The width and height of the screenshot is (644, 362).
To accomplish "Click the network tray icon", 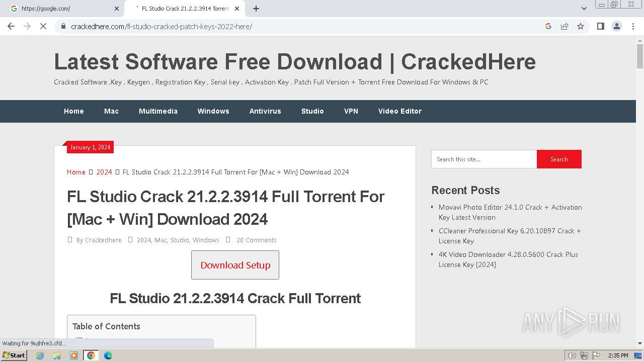I will (584, 355).
